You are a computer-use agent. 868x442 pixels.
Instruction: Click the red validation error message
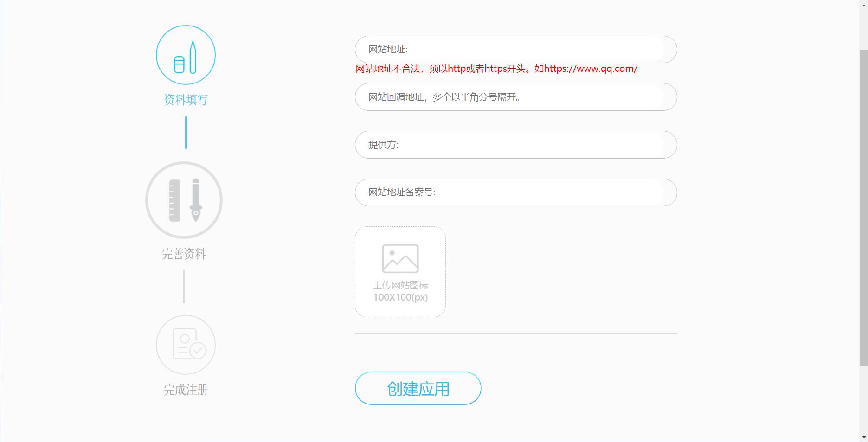point(496,69)
